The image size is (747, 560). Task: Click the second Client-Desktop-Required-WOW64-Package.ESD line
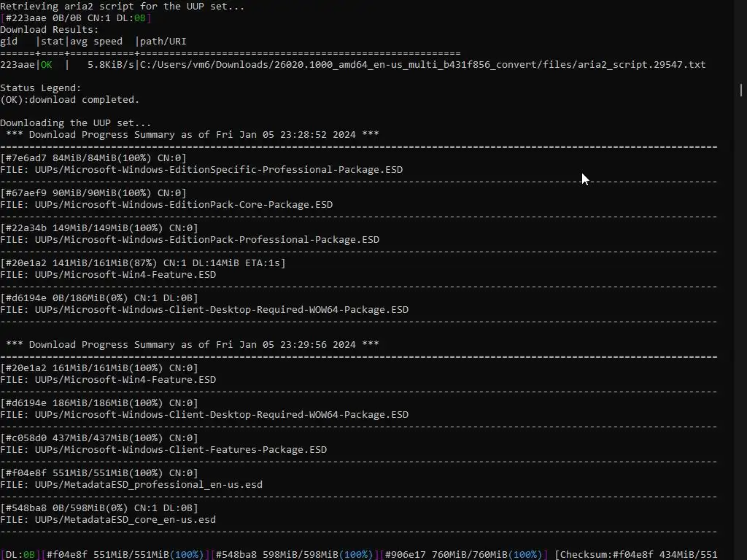click(204, 415)
